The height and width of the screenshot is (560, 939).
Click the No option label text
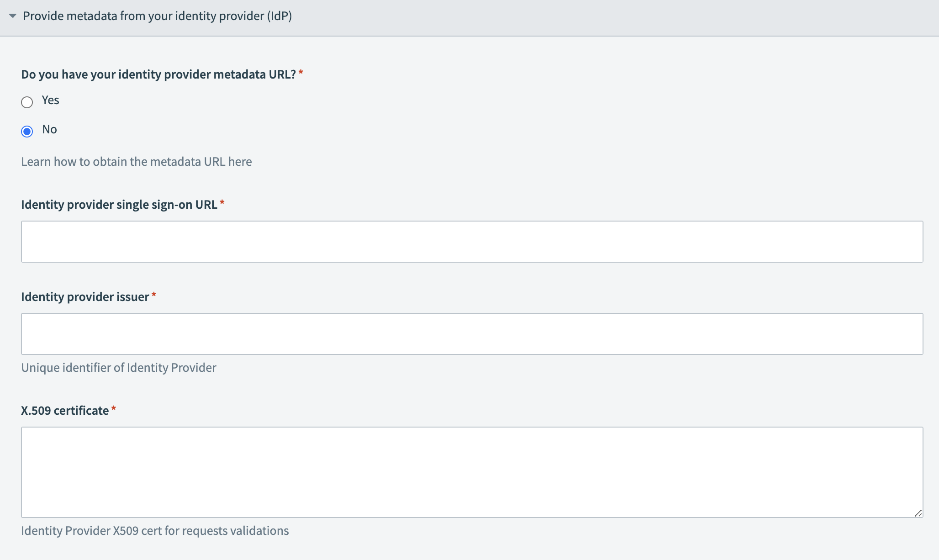tap(49, 129)
